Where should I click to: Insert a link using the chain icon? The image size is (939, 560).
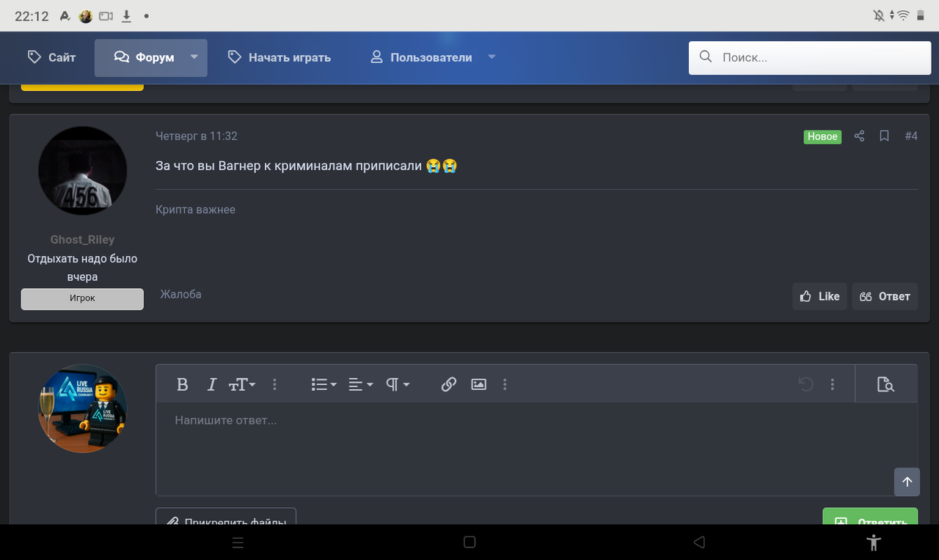(448, 383)
